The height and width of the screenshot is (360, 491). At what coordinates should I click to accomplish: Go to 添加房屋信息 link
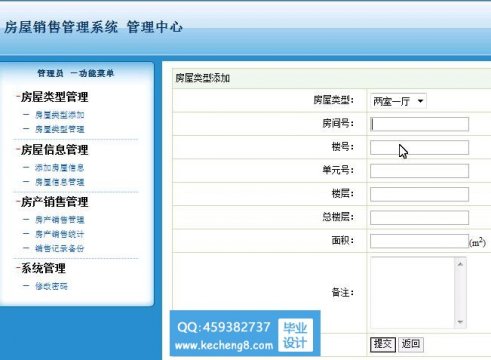[60, 168]
